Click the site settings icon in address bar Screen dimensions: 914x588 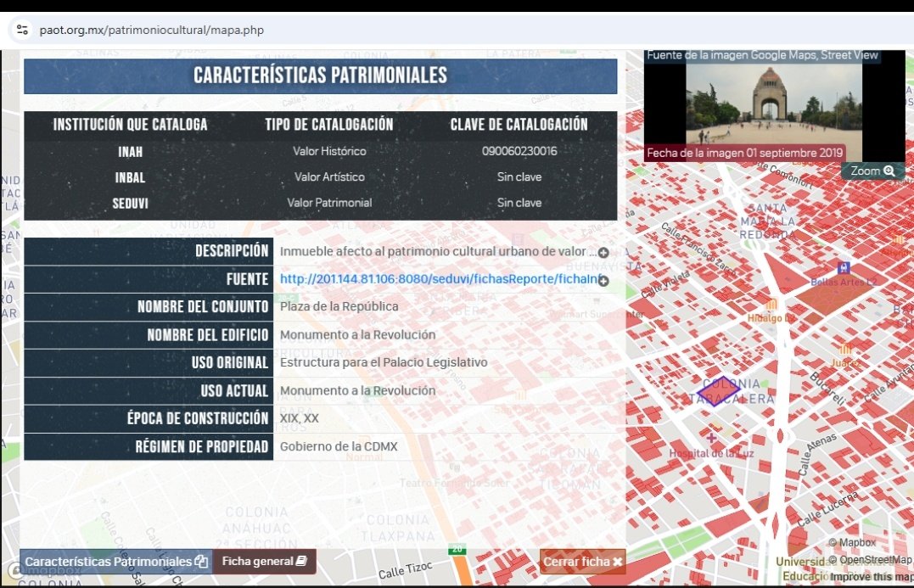tap(22, 30)
